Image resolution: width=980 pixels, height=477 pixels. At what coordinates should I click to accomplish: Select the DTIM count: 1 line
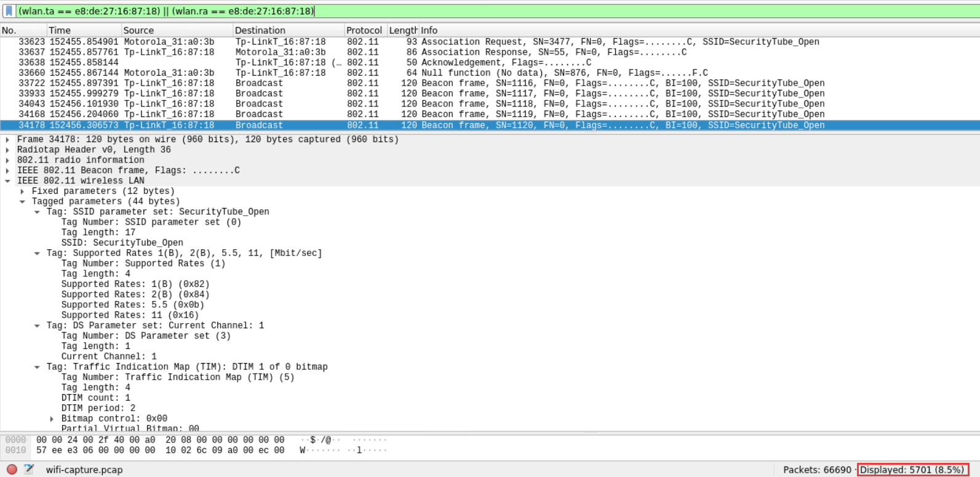[96, 398]
